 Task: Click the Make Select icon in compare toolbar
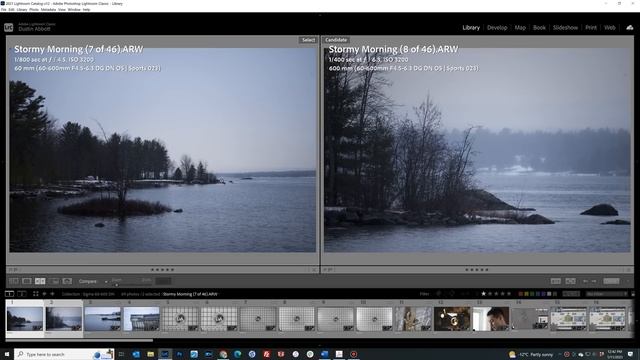[570, 281]
